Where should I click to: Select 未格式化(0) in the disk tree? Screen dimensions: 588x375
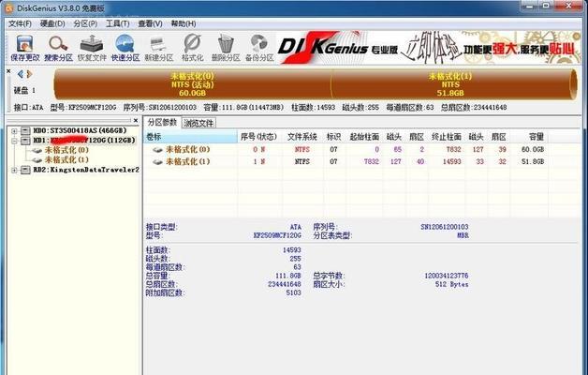[x=66, y=150]
